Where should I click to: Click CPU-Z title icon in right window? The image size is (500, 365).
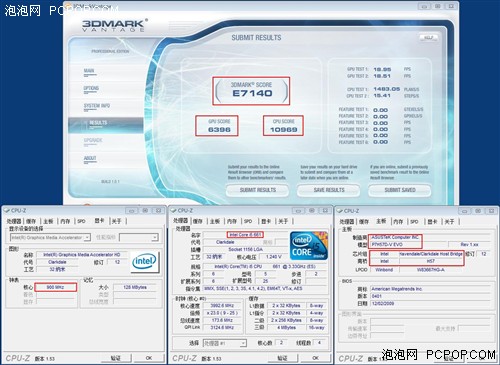click(339, 211)
